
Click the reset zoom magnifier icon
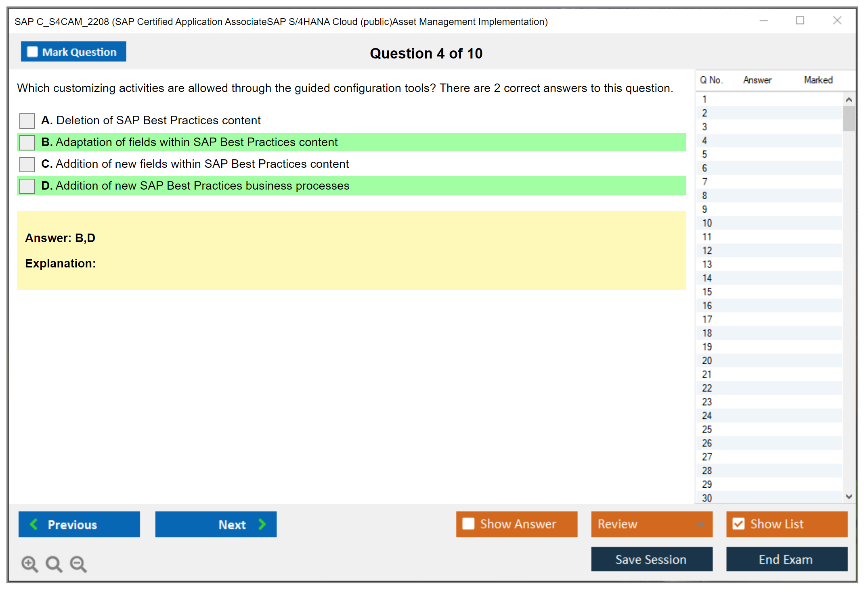pyautogui.click(x=54, y=564)
